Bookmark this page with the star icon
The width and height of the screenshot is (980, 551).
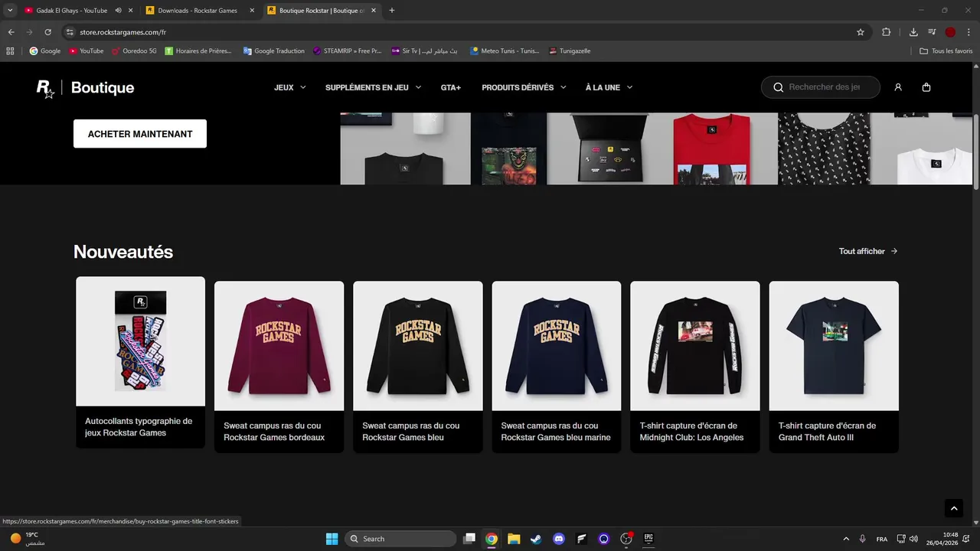click(x=861, y=32)
